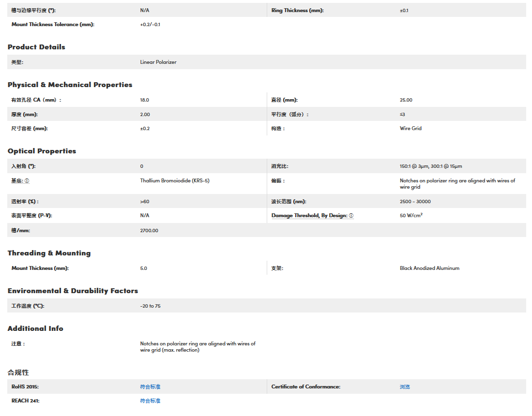The image size is (532, 416).
Task: Click the Optical Properties section heading
Action: [42, 151]
